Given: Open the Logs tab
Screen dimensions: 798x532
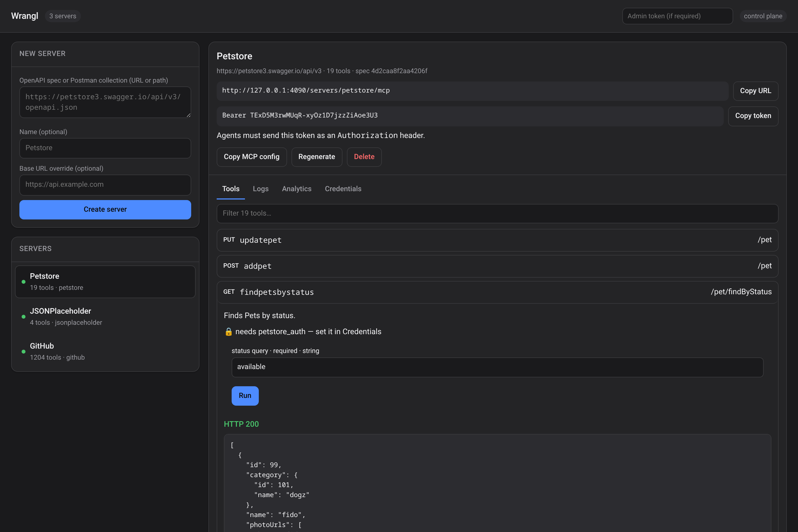Looking at the screenshot, I should (260, 189).
